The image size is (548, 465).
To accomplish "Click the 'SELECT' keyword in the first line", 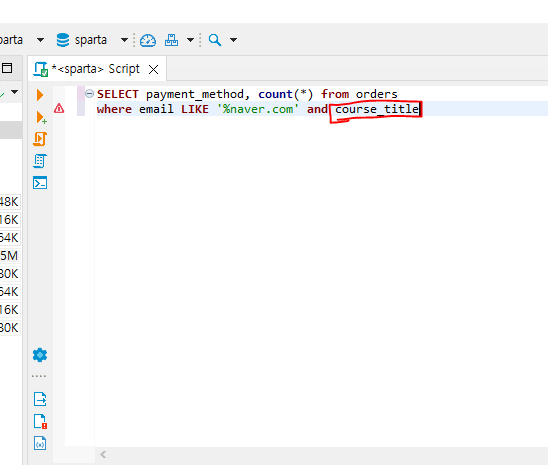I will 118,94.
